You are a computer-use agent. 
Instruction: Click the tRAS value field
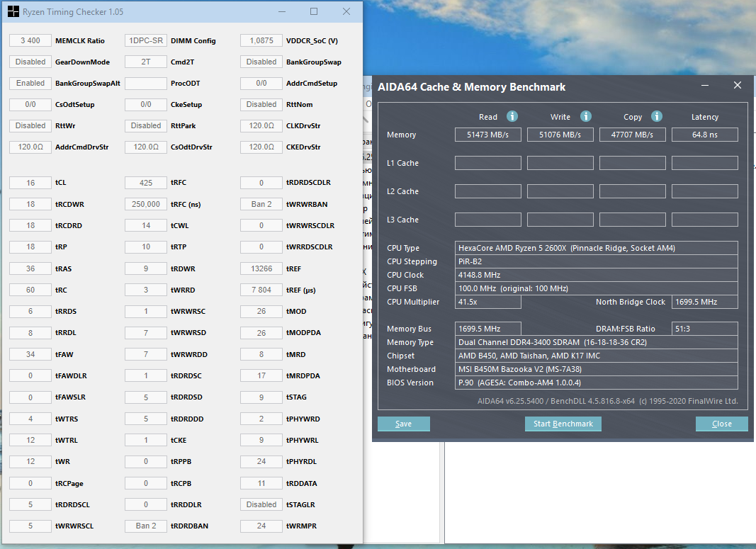(x=30, y=268)
